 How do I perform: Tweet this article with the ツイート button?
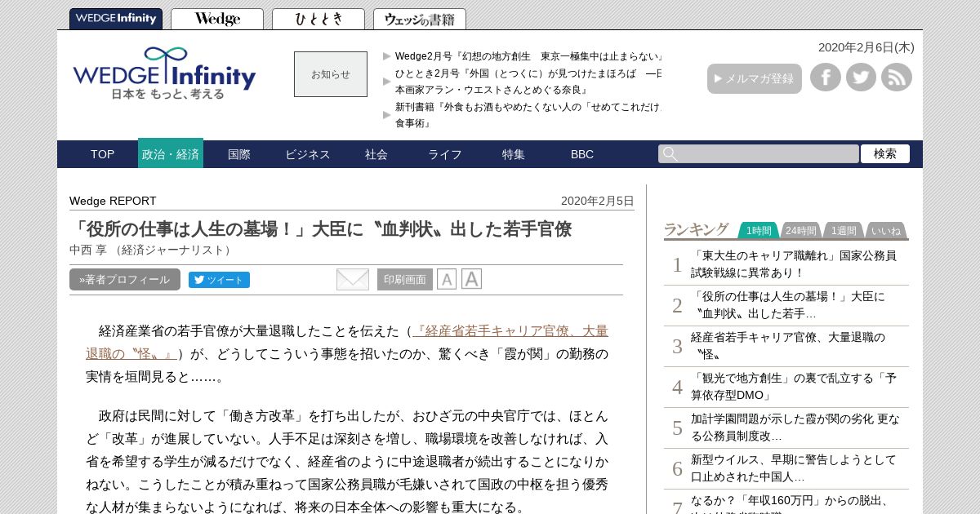[219, 280]
